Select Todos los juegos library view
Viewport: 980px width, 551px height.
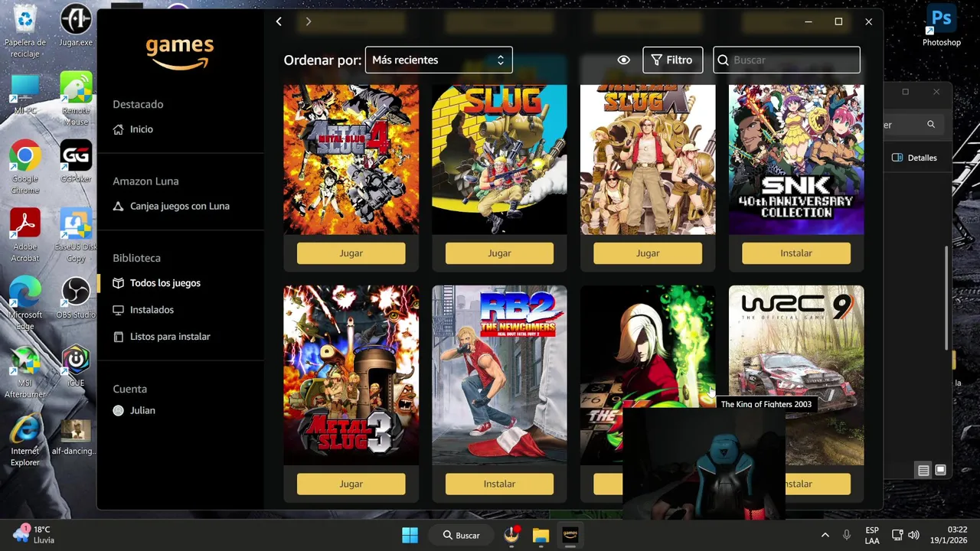[x=156, y=283]
